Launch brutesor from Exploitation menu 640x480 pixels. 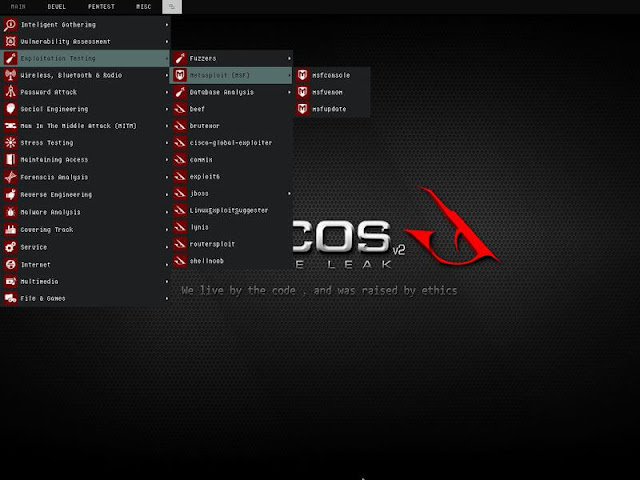231,126
